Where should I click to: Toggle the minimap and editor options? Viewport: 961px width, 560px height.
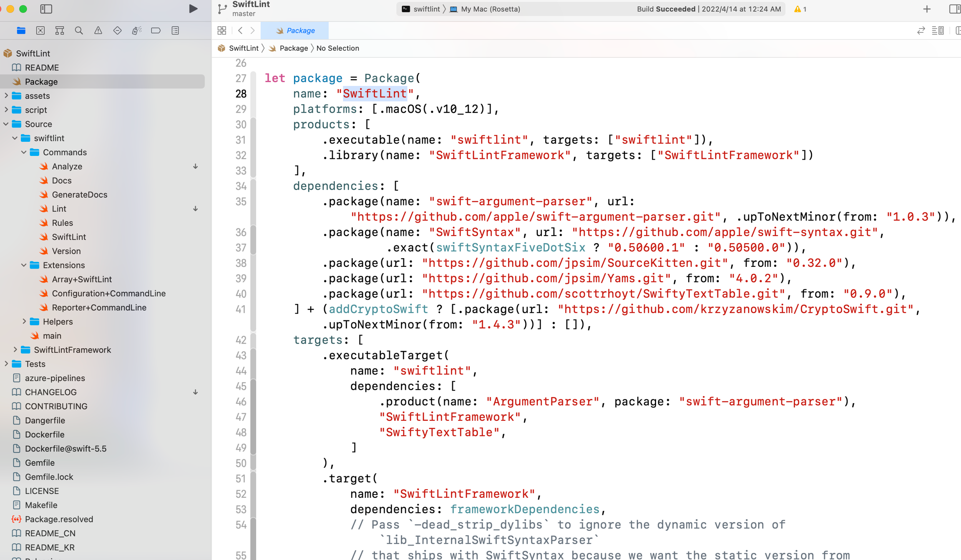938,30
